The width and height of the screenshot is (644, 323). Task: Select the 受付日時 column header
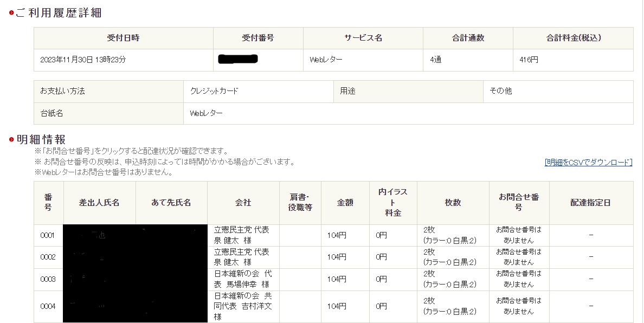123,38
